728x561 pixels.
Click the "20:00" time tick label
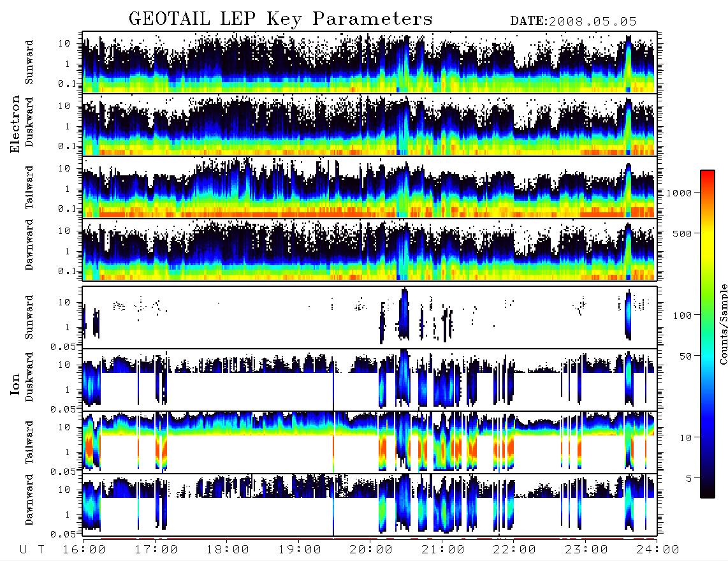pos(372,550)
